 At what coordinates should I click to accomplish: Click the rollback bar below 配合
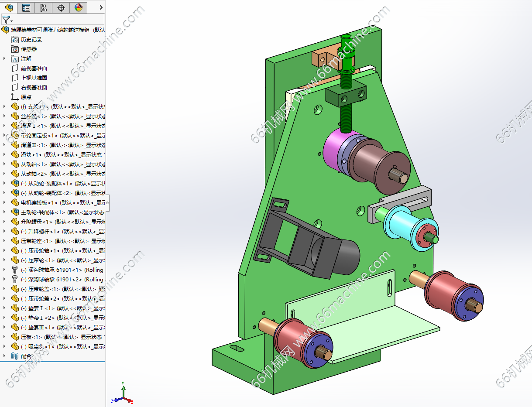(x=52, y=361)
